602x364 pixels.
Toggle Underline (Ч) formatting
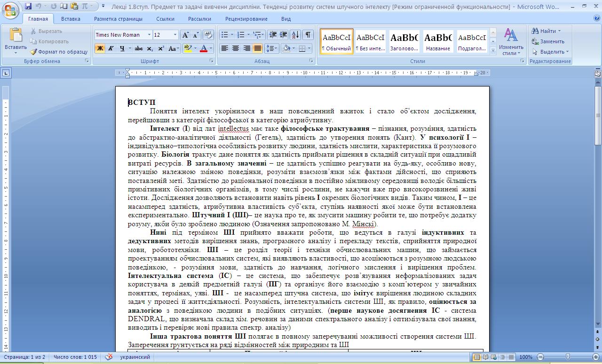click(122, 48)
